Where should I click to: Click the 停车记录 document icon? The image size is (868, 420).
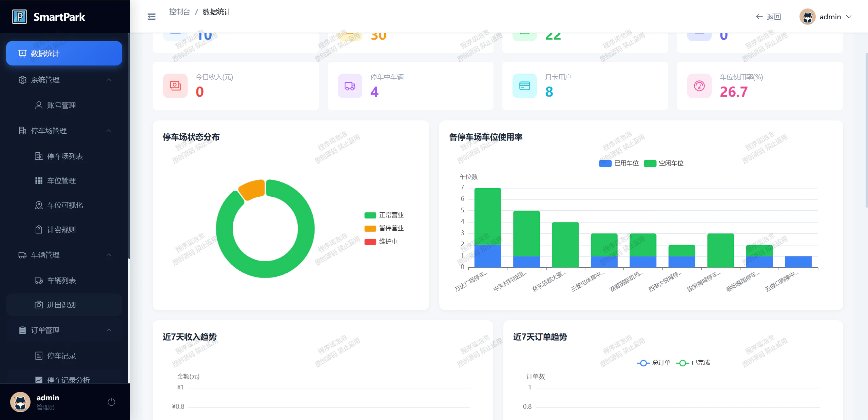coord(39,356)
